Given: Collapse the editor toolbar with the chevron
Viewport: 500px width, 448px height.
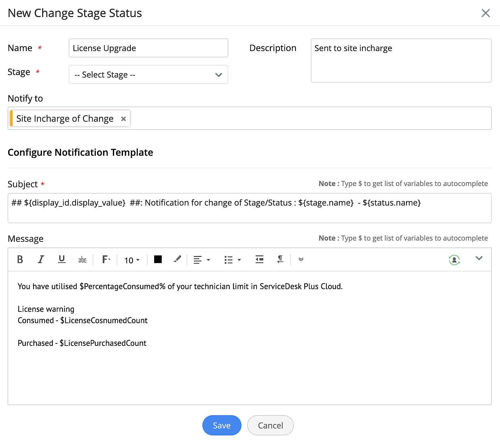Looking at the screenshot, I should tap(479, 258).
